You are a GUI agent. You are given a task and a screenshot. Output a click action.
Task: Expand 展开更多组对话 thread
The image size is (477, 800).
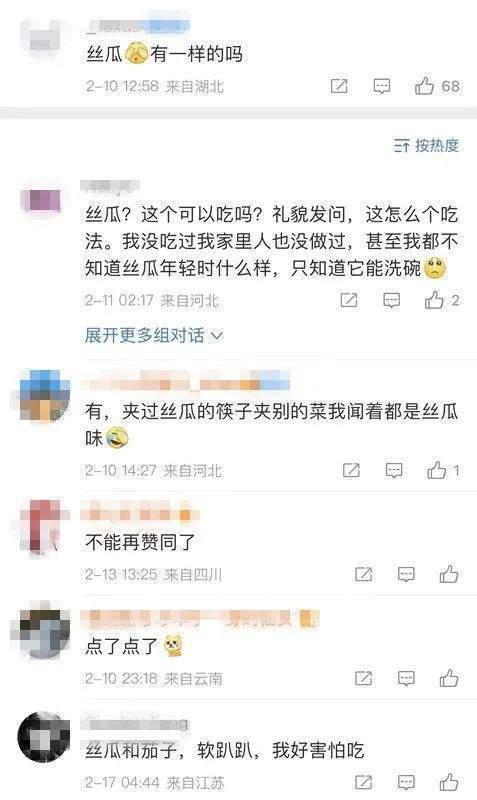tap(154, 335)
